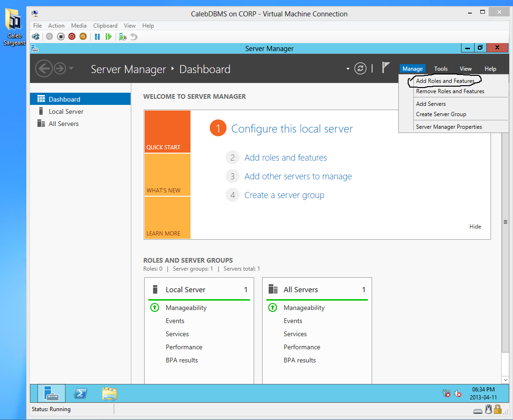Select Remove Roles and Features
Screen dimensions: 513x420
450,91
